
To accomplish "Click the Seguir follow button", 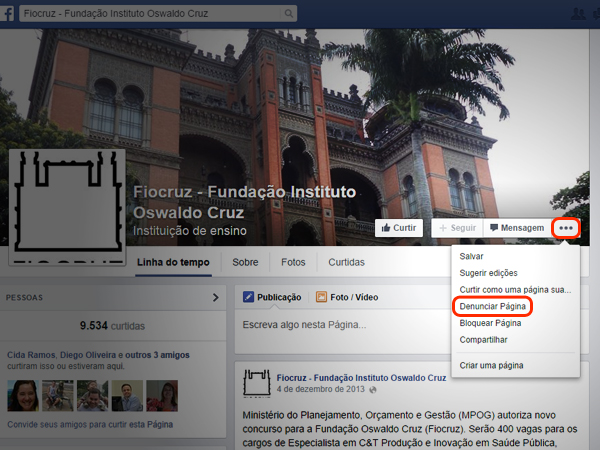I will (x=457, y=228).
